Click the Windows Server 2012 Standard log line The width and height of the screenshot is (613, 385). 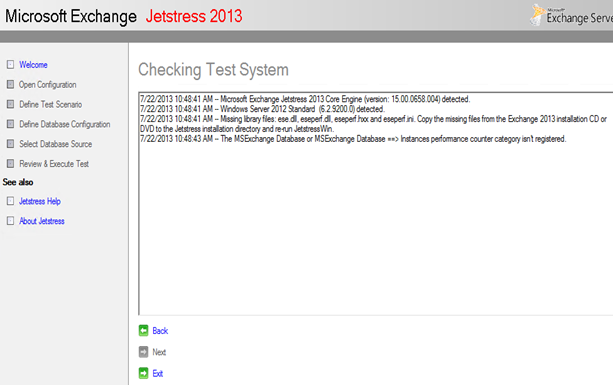262,109
